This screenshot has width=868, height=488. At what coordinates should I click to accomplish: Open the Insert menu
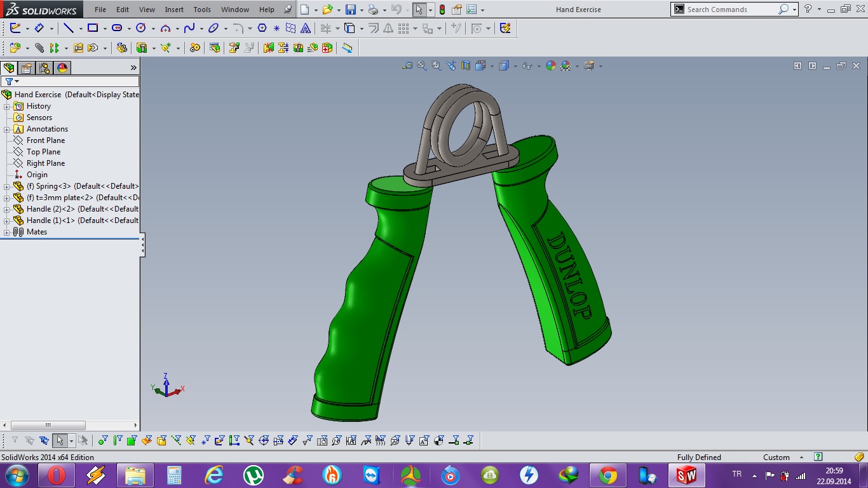[174, 10]
